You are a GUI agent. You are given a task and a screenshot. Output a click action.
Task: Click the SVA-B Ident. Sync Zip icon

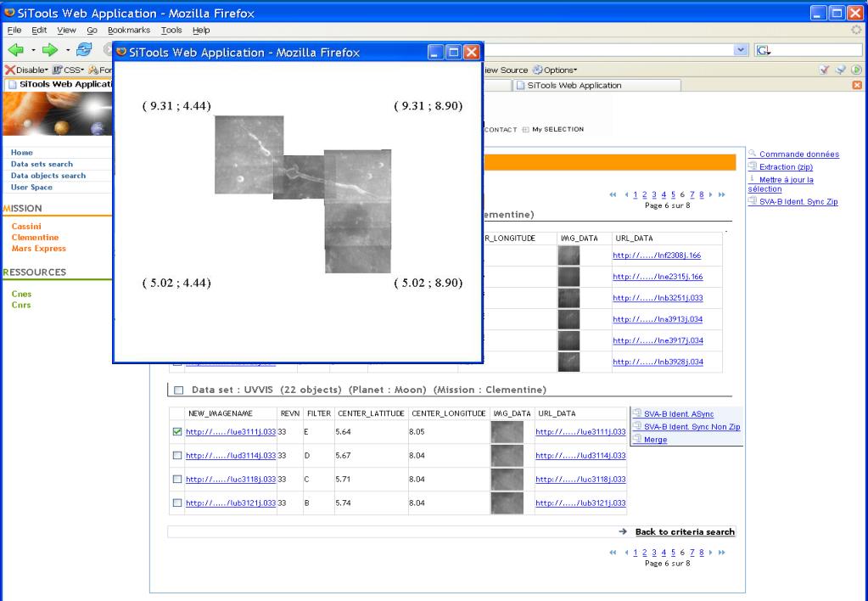coord(753,201)
